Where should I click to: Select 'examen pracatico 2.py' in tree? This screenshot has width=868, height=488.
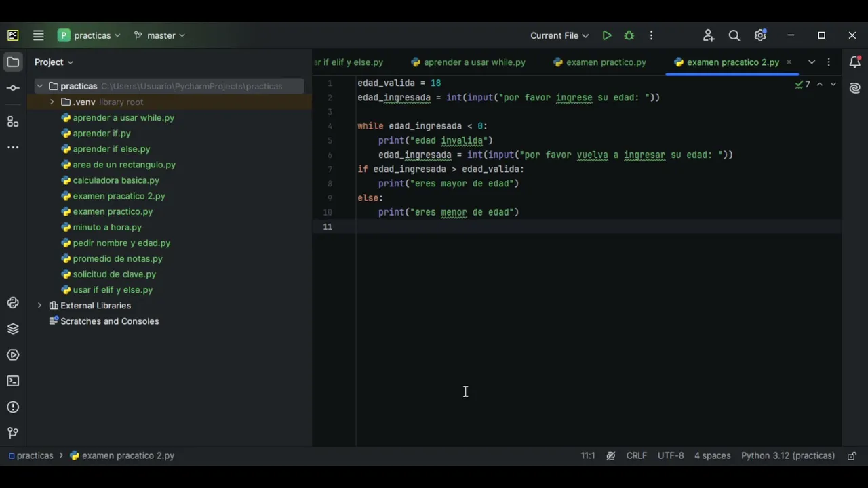click(x=113, y=196)
